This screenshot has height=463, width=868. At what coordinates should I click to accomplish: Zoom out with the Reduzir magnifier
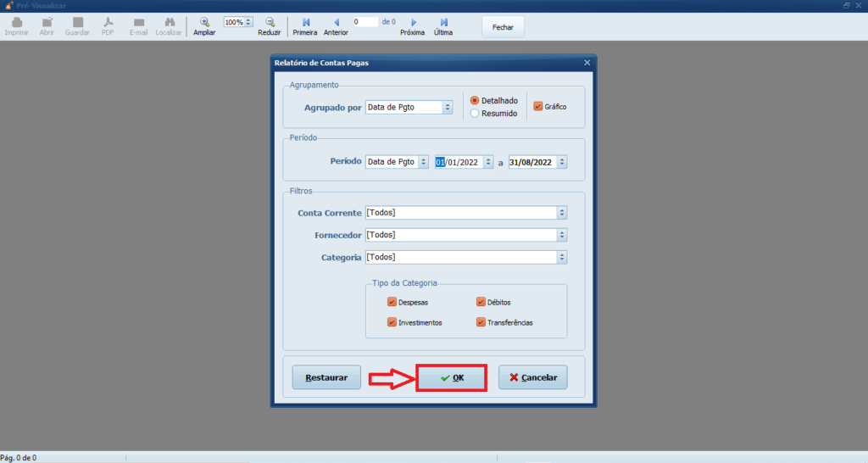click(270, 22)
